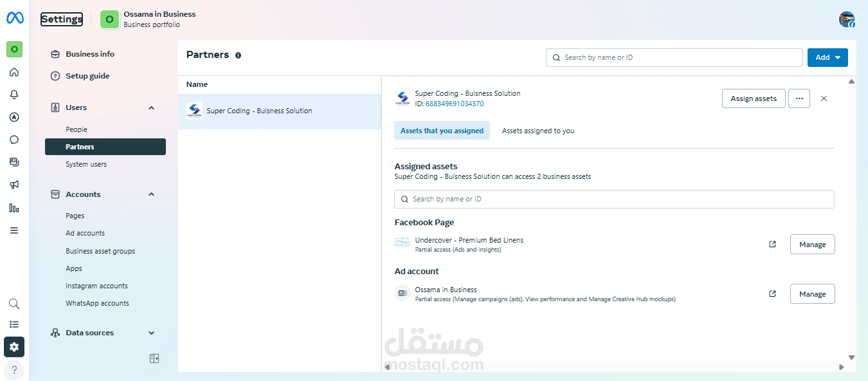Viewport: 868px width, 381px height.
Task: Click partner ID 688349691034570 link
Action: [455, 104]
